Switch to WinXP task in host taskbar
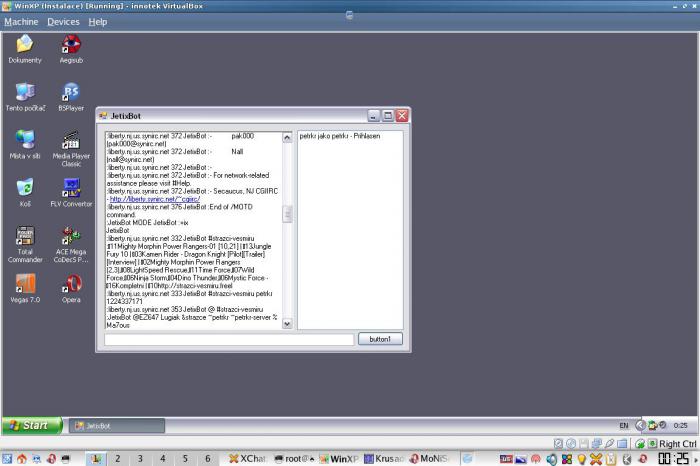The height and width of the screenshot is (466, 700). [339, 458]
